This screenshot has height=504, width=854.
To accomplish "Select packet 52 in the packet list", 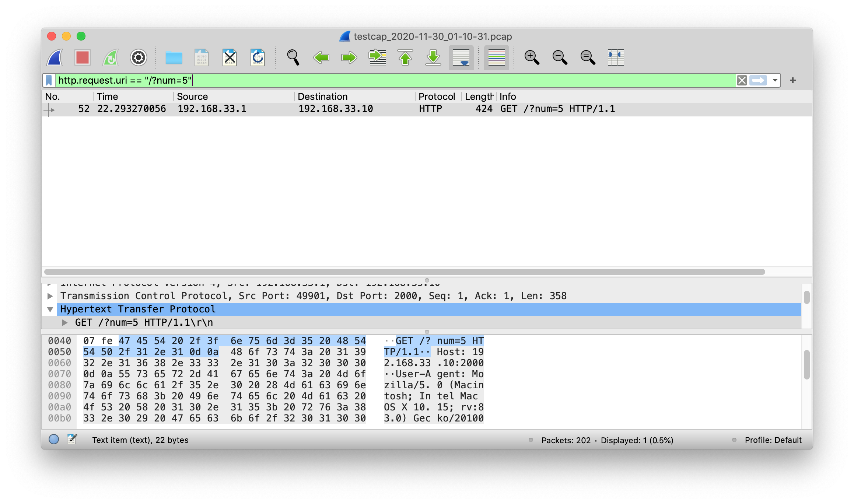I will [x=258, y=108].
